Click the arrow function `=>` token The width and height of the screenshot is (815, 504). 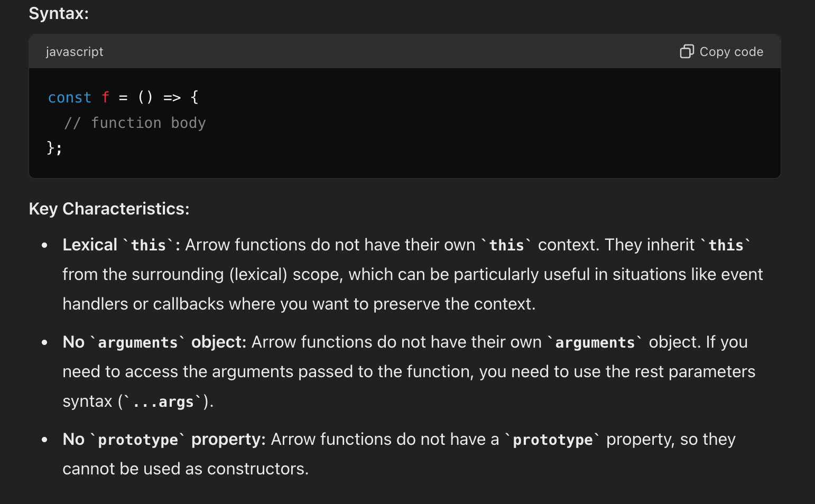pyautogui.click(x=171, y=97)
